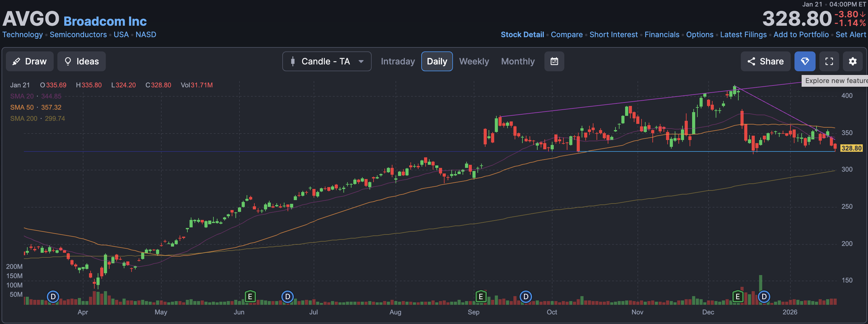The height and width of the screenshot is (324, 868).
Task: Open the NASD exchange link
Action: click(x=146, y=35)
